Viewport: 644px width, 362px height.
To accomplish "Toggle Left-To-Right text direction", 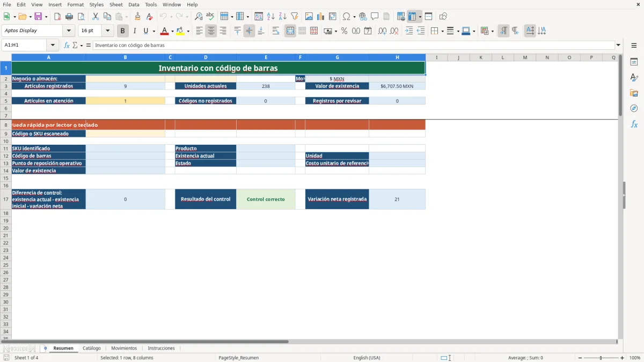I will [x=503, y=31].
